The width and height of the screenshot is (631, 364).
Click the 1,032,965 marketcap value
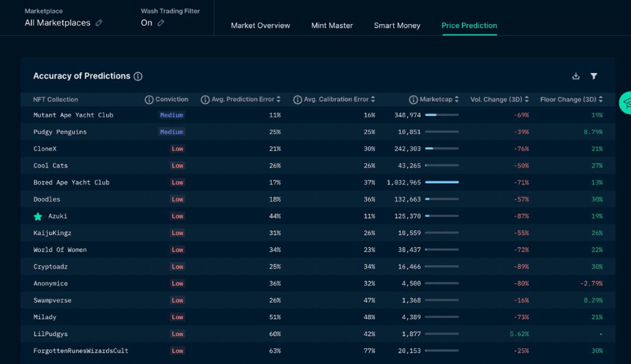pyautogui.click(x=404, y=183)
